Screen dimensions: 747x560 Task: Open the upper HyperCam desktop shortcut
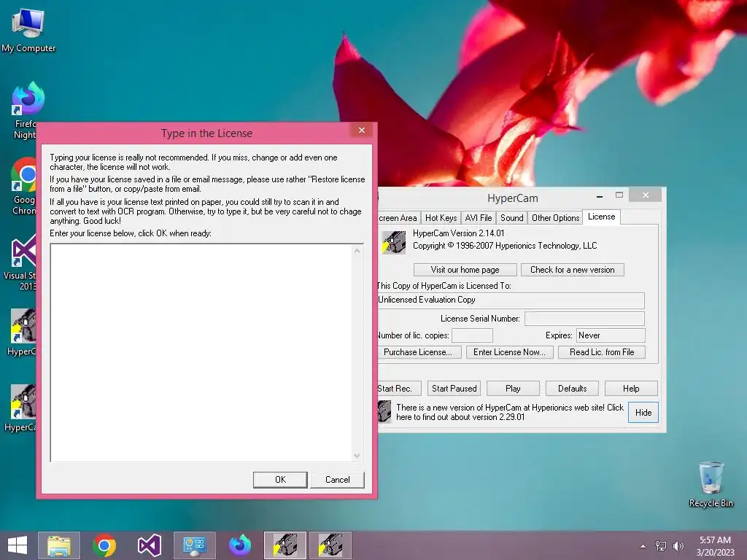point(23,332)
